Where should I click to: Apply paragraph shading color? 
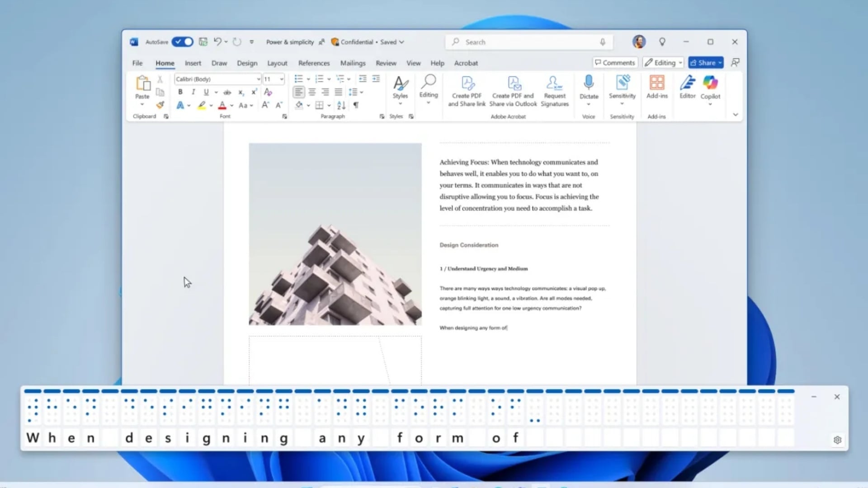(x=299, y=105)
